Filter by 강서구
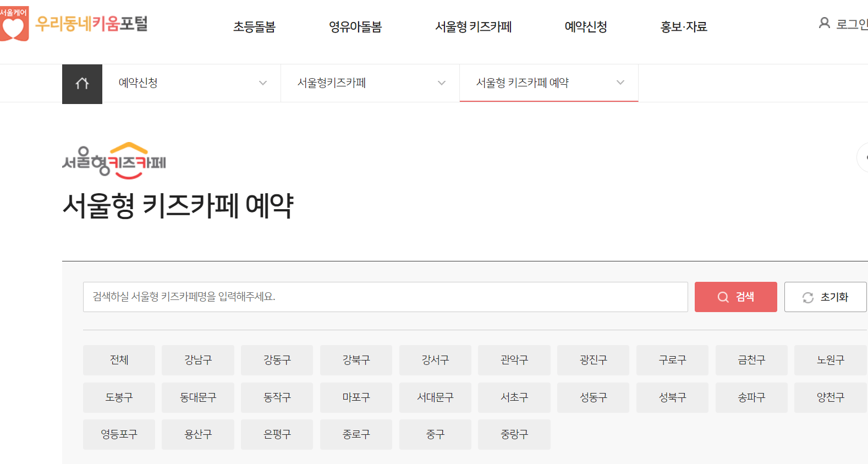This screenshot has height=464, width=868. click(435, 360)
